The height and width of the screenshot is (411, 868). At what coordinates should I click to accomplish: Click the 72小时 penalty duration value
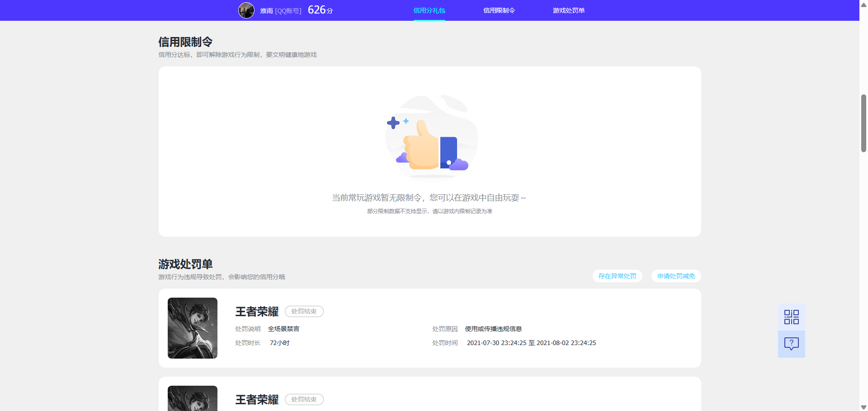pos(279,343)
